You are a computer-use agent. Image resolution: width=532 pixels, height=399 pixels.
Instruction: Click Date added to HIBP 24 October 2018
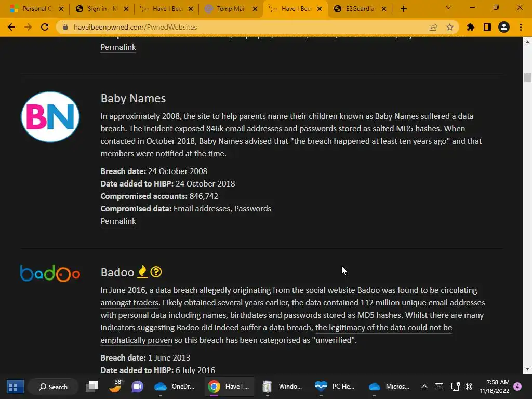point(168,184)
